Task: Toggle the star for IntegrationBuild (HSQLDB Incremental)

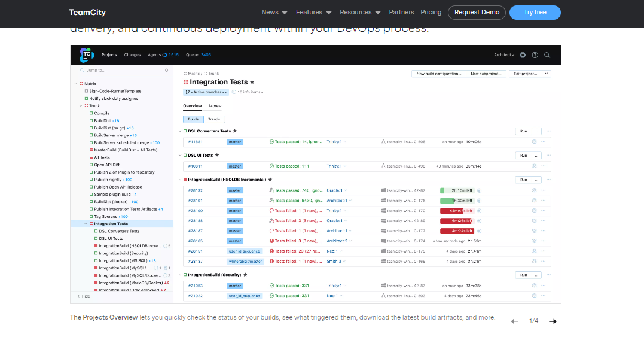Action: click(270, 180)
